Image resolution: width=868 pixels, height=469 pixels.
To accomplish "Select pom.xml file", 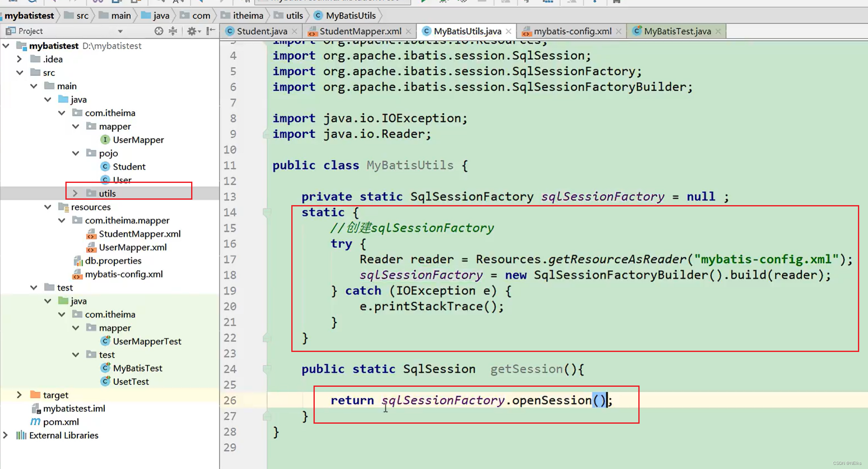I will tap(61, 422).
